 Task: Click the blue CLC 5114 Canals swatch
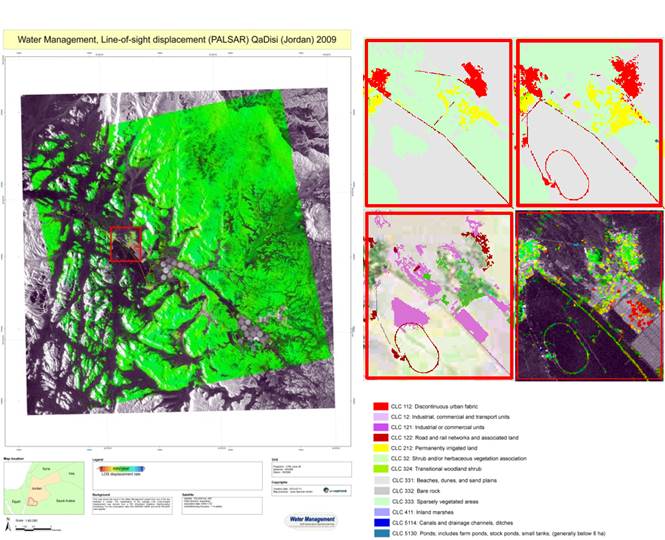point(382,523)
